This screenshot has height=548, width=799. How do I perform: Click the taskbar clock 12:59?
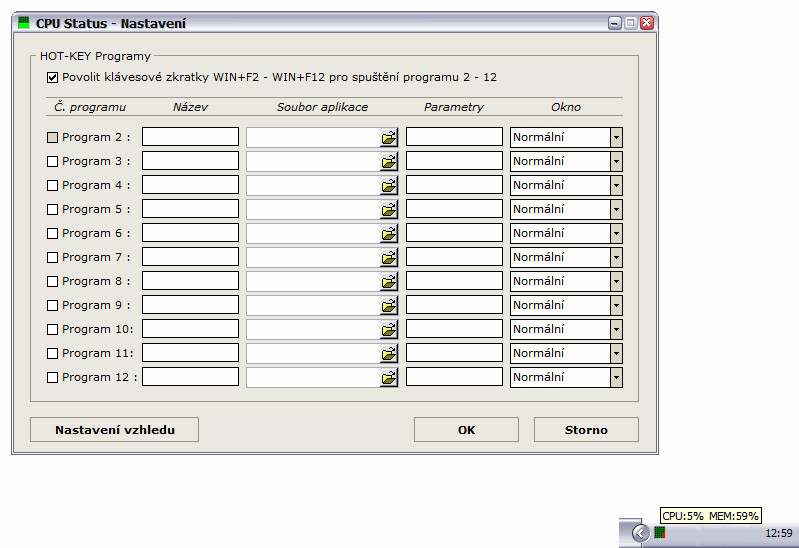coord(779,533)
